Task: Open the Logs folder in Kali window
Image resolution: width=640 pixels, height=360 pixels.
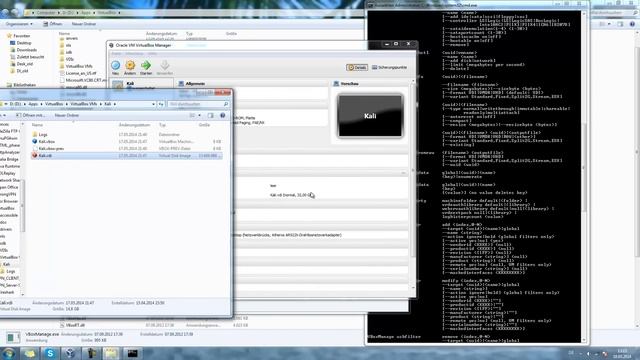Action: click(43, 134)
